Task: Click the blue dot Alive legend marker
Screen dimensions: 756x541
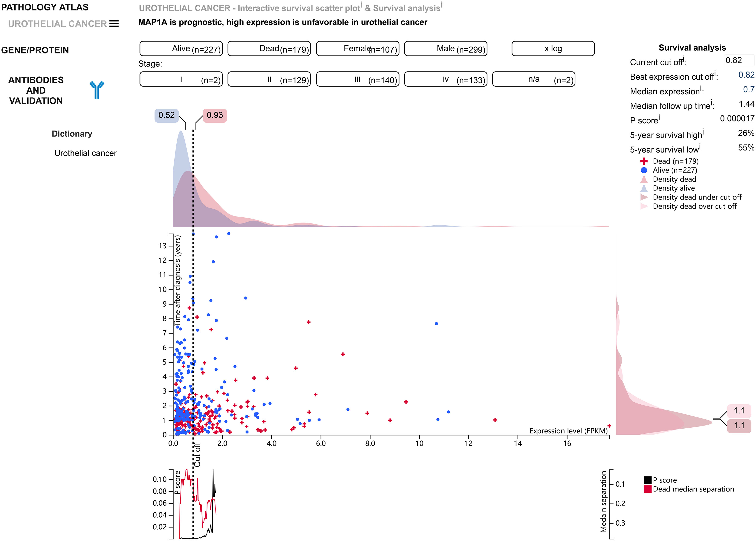Action: tap(644, 170)
